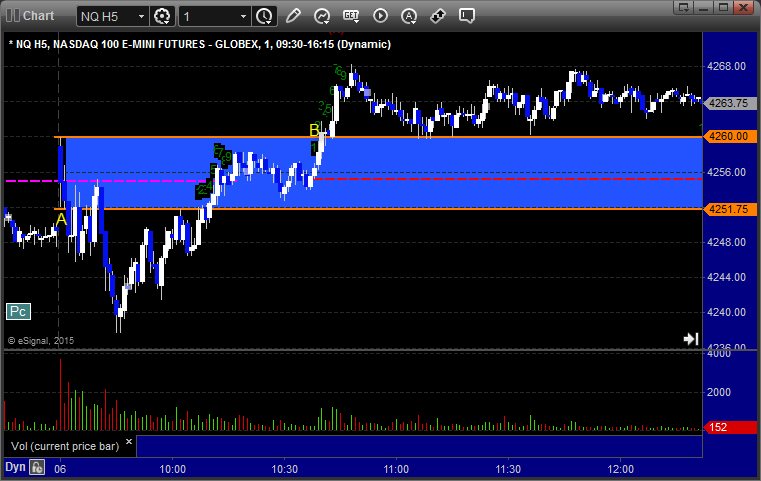
Task: Click the Pc badge on the chart
Action: coord(18,312)
